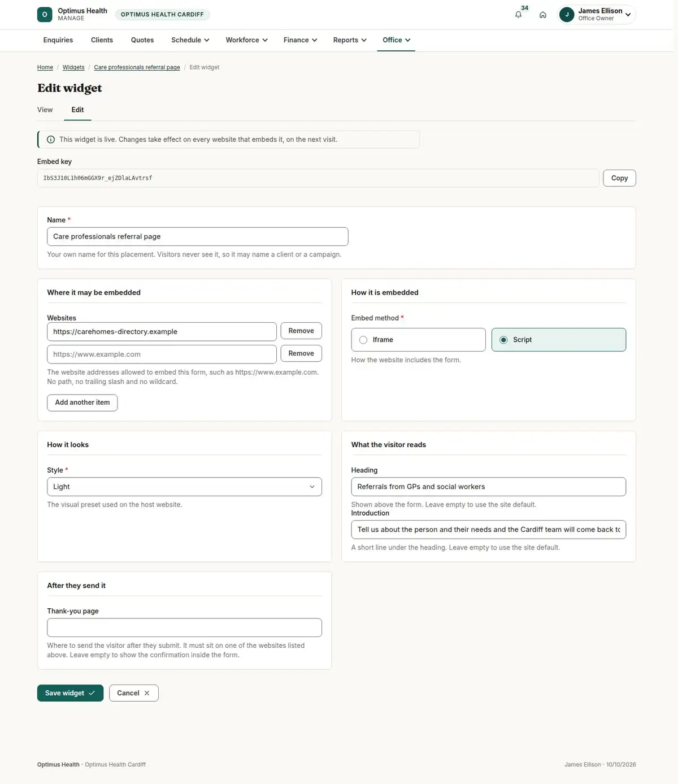678x784 pixels.
Task: Select the Iframe embed method
Action: 418,340
